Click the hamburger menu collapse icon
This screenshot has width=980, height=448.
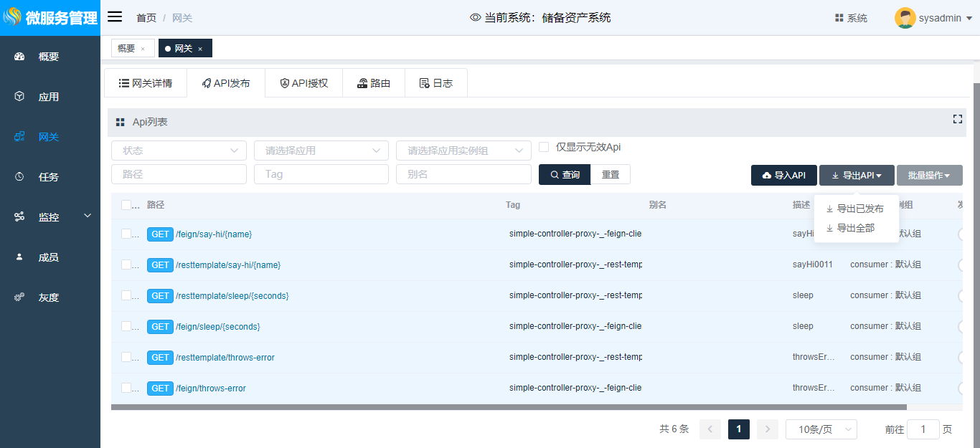pyautogui.click(x=115, y=17)
